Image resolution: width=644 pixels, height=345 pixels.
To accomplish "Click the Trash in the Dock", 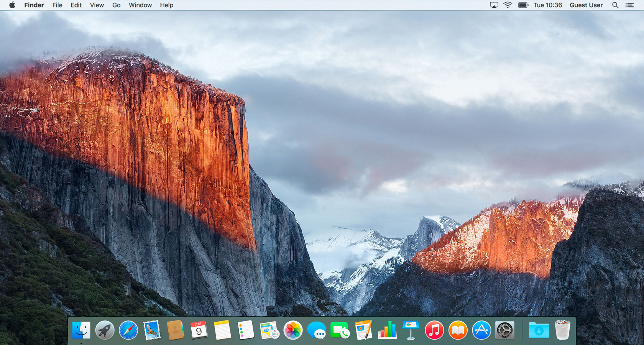I will (562, 330).
